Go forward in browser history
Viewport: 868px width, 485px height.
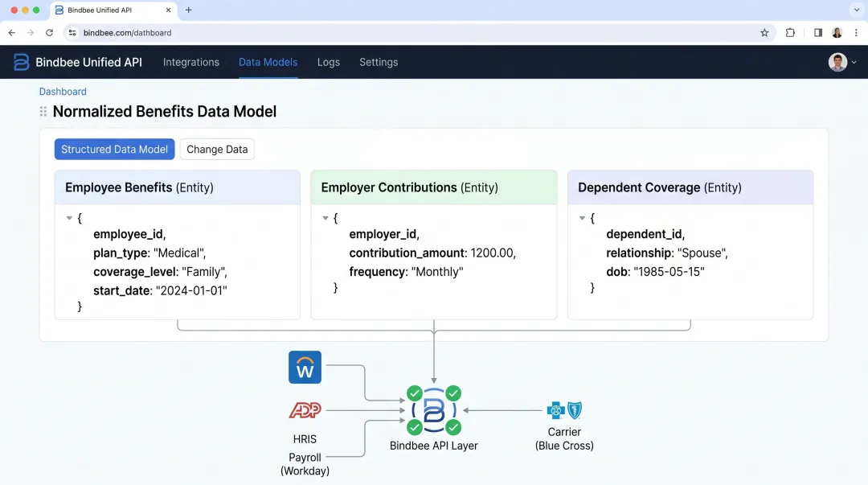click(x=31, y=33)
